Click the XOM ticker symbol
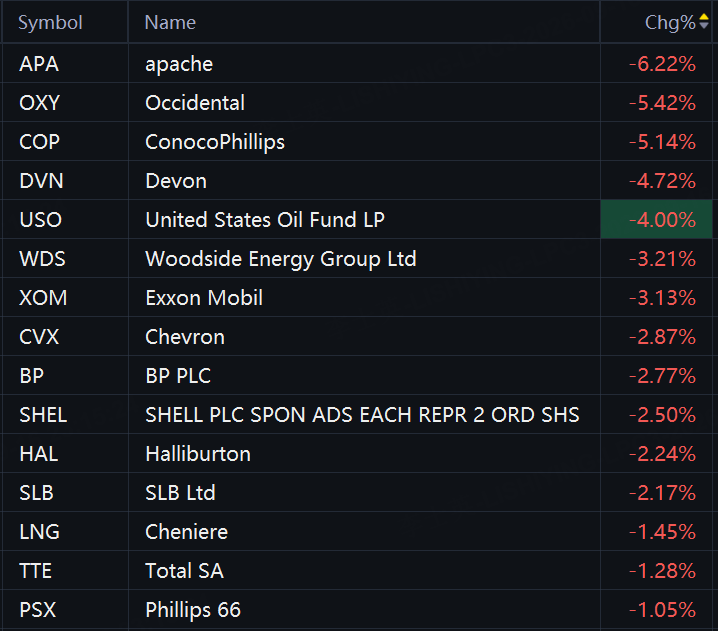718x631 pixels. (x=43, y=298)
